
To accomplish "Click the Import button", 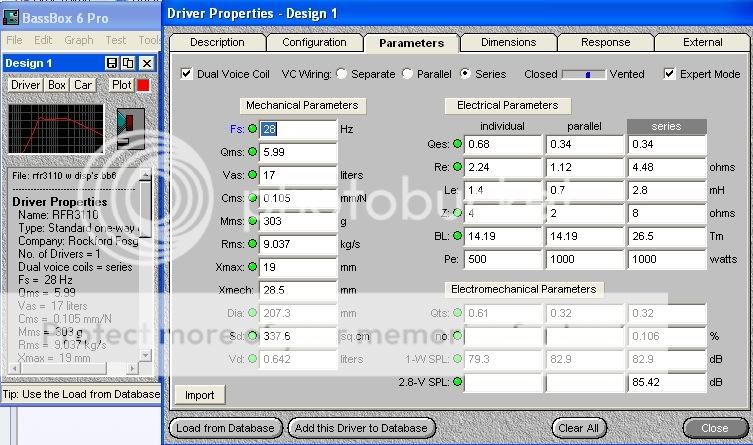I will click(199, 395).
